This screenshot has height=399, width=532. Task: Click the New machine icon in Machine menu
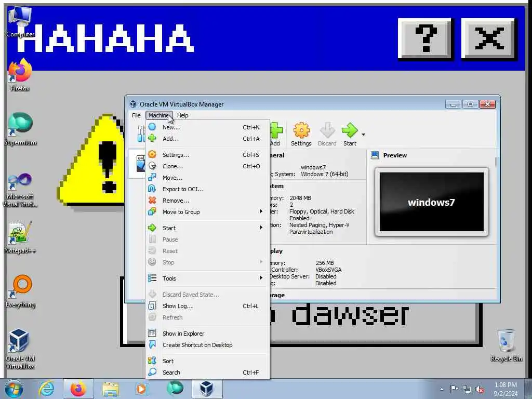pos(152,127)
